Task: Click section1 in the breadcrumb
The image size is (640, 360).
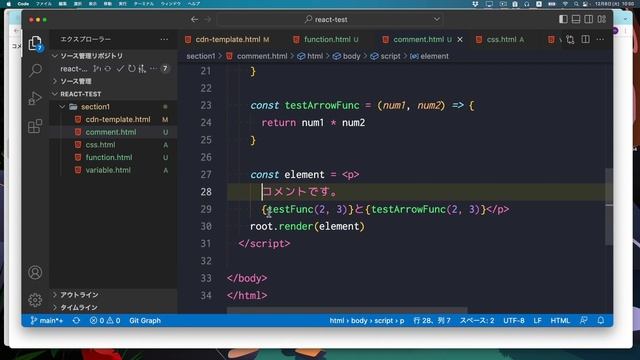Action: click(x=200, y=56)
